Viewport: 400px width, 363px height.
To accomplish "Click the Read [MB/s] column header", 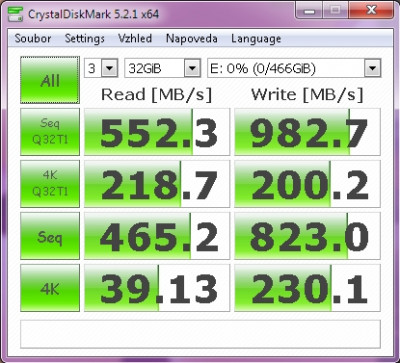I will click(x=156, y=95).
